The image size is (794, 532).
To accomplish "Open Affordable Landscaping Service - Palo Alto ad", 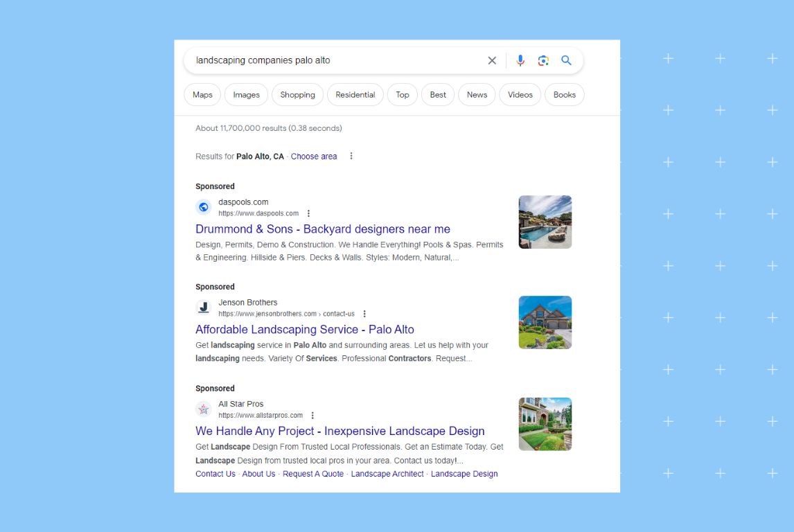I will (x=304, y=330).
